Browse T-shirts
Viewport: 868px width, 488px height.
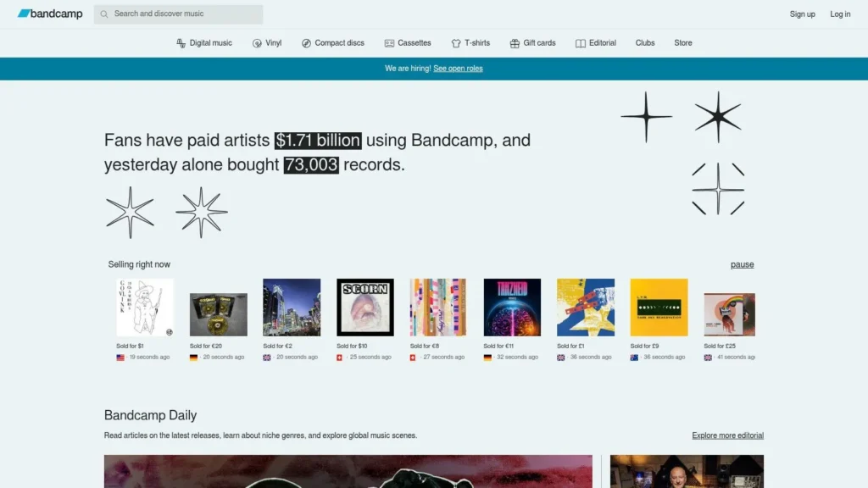[x=477, y=43]
